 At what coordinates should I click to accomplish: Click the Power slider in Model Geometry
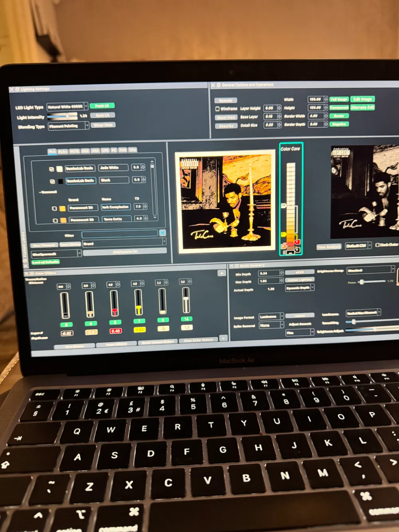(371, 282)
